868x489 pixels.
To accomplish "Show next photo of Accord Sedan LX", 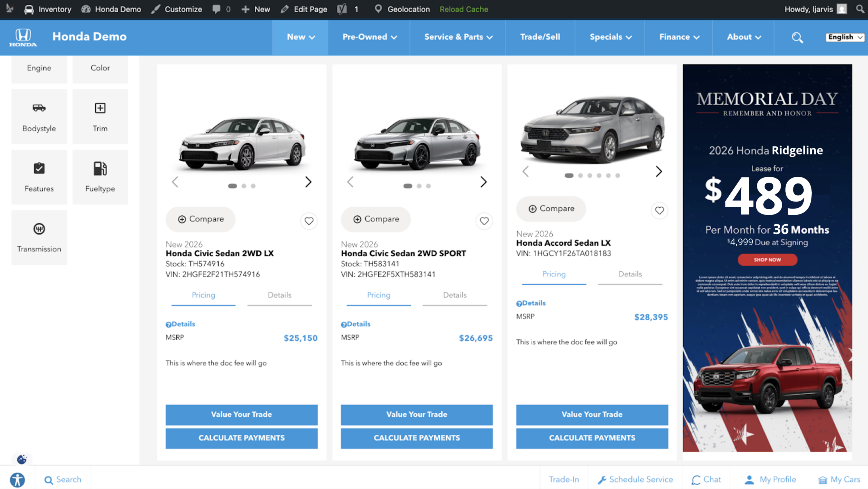I will 658,171.
